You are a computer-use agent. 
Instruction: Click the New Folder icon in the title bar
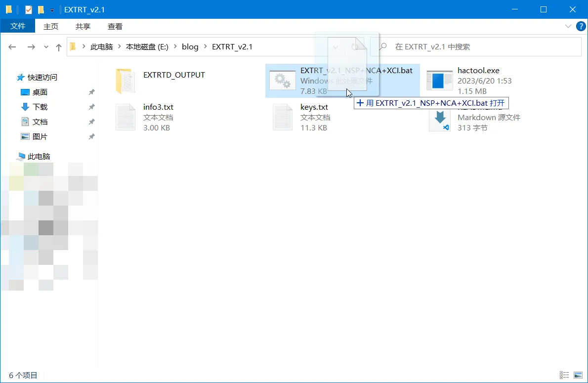pyautogui.click(x=41, y=9)
